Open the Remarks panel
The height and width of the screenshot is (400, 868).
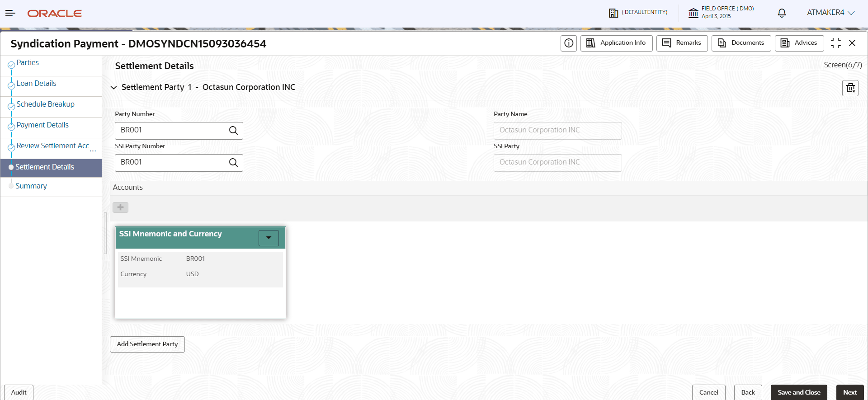pyautogui.click(x=682, y=43)
